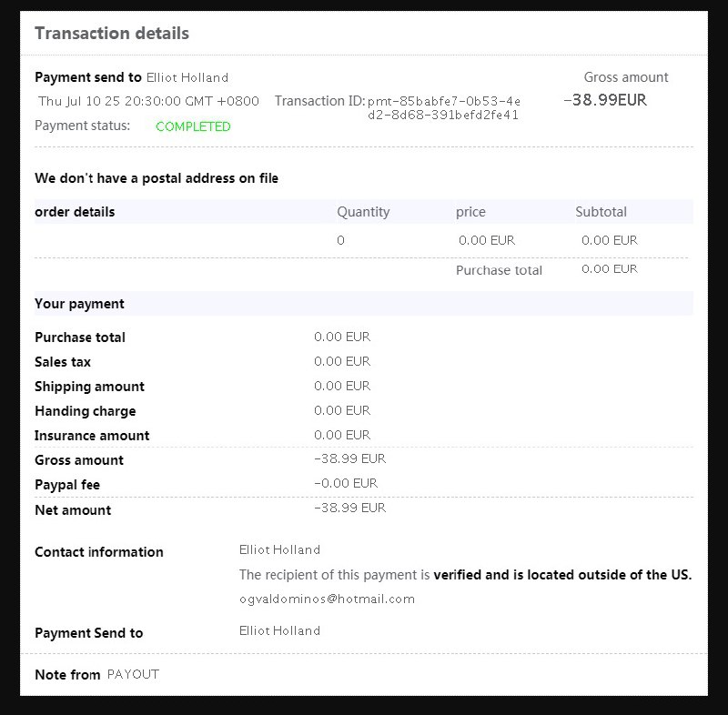Click the transaction ID starting pmt-85babfe7
728x715 pixels.
pos(443,107)
